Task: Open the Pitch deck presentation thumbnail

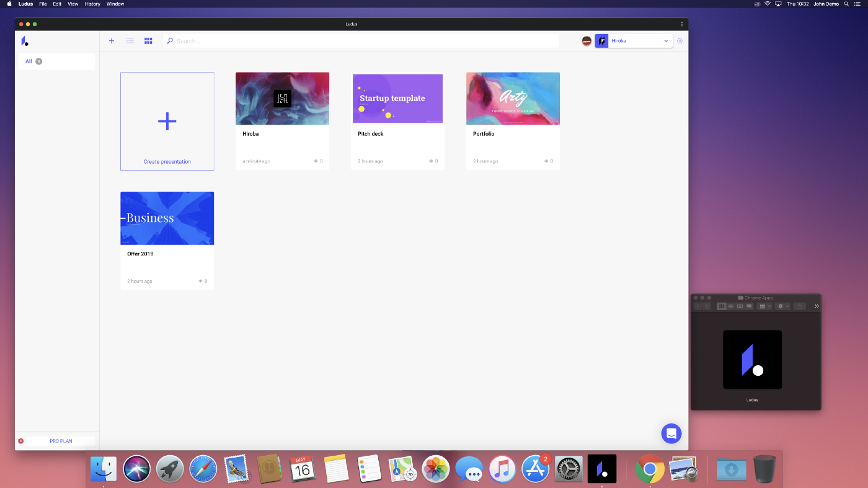Action: (x=397, y=99)
